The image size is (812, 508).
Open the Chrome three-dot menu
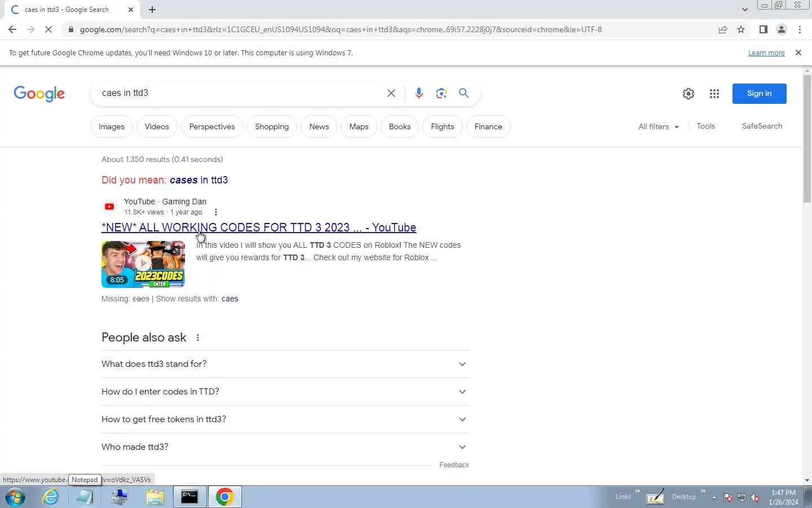pyautogui.click(x=800, y=29)
